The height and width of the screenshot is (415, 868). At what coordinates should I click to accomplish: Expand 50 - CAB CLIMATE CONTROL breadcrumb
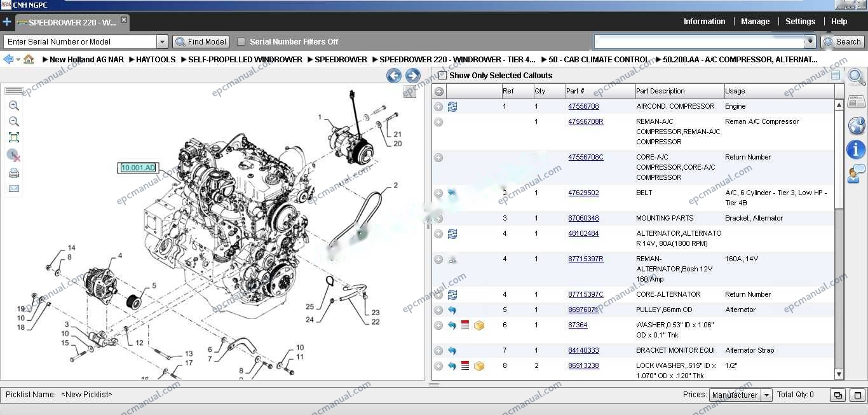point(544,60)
